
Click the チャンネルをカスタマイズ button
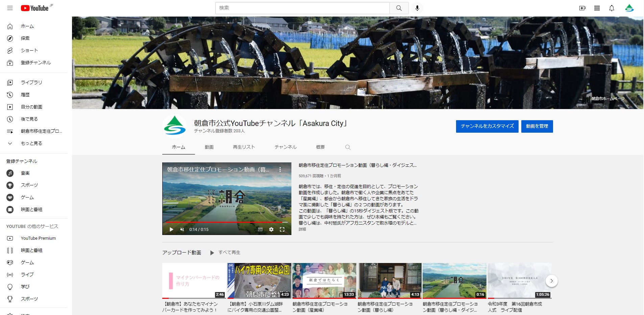[x=487, y=126]
